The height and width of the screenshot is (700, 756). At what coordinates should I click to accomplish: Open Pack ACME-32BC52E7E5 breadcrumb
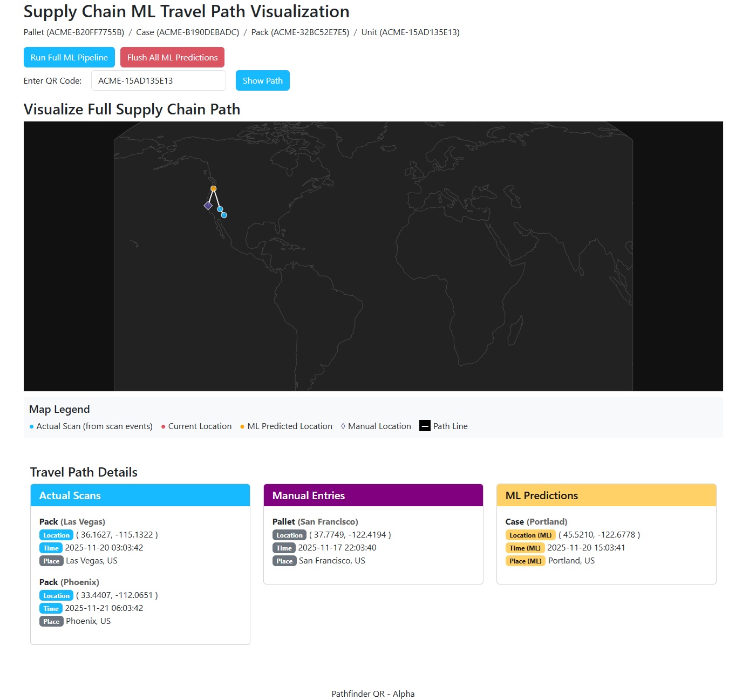(300, 32)
